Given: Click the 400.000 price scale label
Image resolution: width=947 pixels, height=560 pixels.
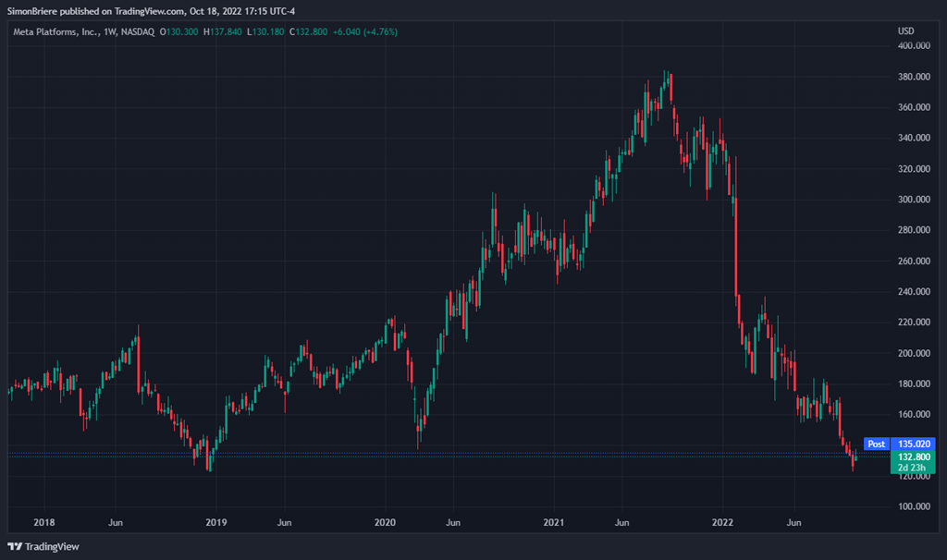Looking at the screenshot, I should click(x=912, y=46).
